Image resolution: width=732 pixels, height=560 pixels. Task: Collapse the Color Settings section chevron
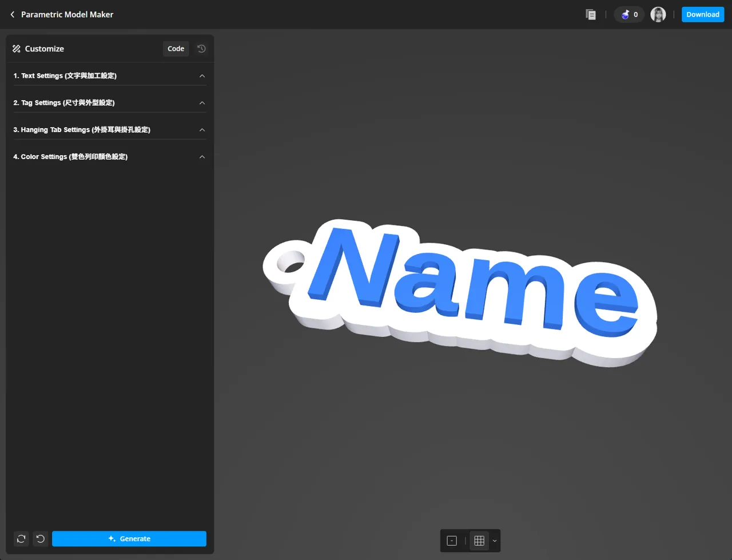(x=202, y=157)
